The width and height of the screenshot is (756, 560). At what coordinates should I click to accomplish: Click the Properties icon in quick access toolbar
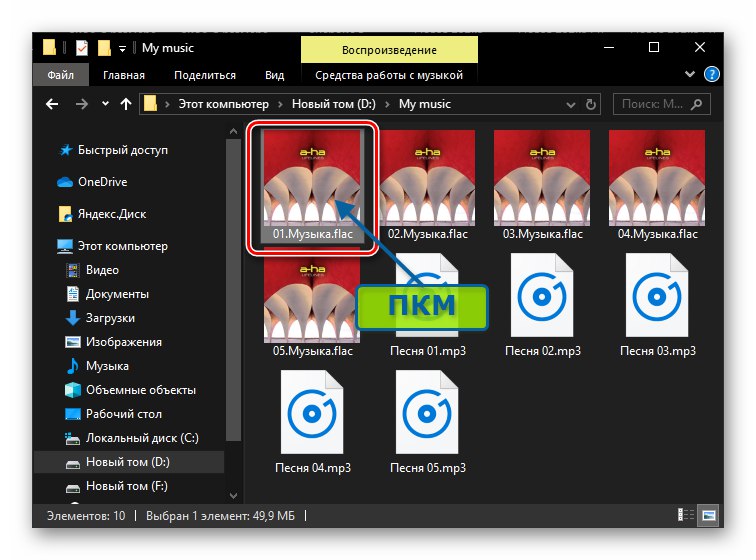[82, 48]
